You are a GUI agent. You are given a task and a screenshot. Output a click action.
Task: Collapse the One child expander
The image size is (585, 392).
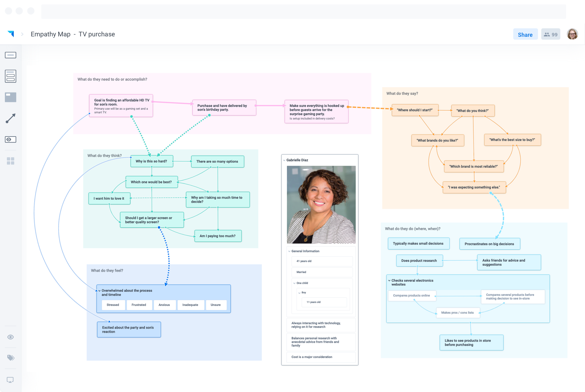click(x=295, y=283)
